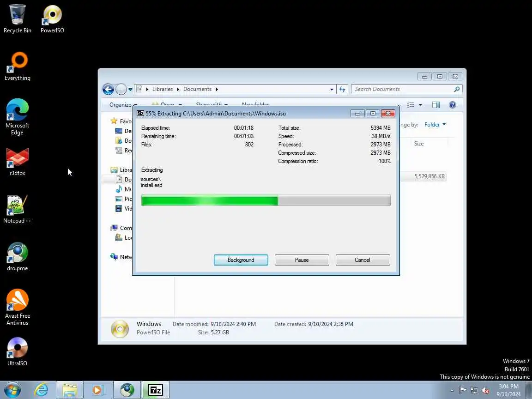Minimize the 7-Zip extracting dialog
The image size is (532, 399).
(x=357, y=113)
